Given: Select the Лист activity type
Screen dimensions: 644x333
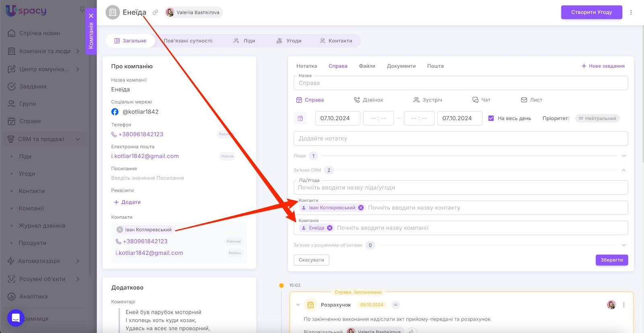Looking at the screenshot, I should point(532,100).
